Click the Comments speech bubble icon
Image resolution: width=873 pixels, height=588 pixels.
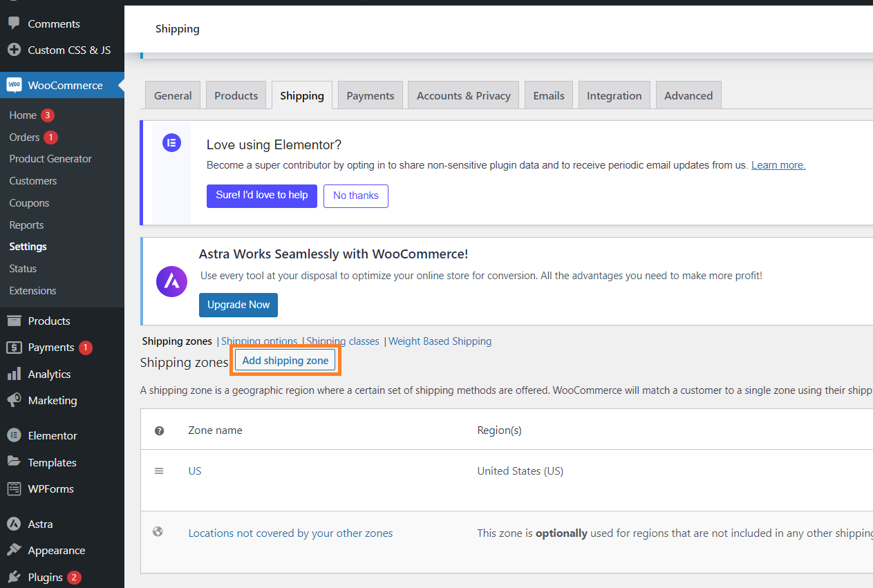click(x=13, y=23)
